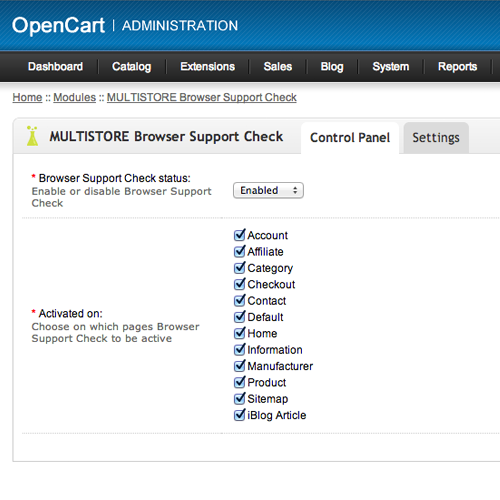Open the Enabled status dropdown
The width and height of the screenshot is (500, 500).
pyautogui.click(x=268, y=190)
